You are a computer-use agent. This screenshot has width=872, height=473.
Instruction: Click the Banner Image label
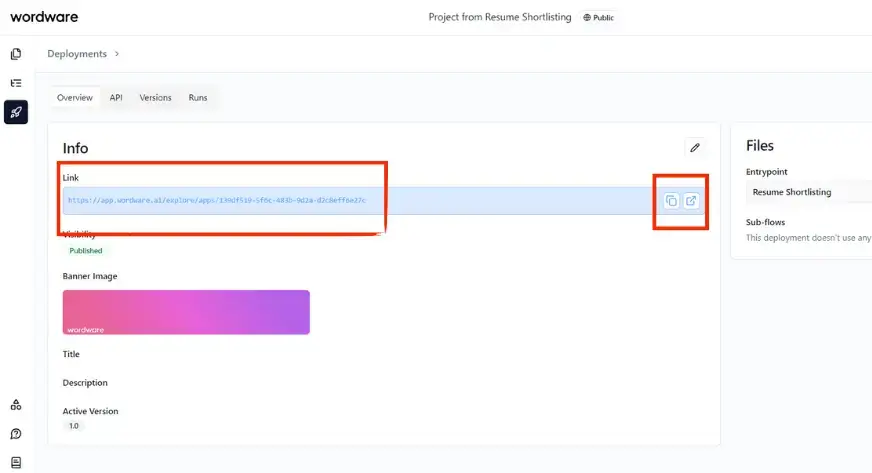tap(90, 276)
